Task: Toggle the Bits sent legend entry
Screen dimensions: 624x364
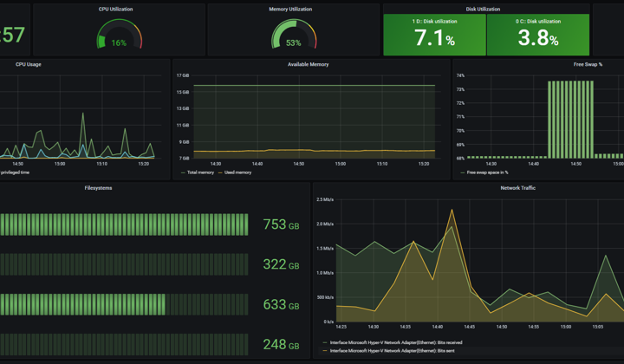Action: (389, 351)
